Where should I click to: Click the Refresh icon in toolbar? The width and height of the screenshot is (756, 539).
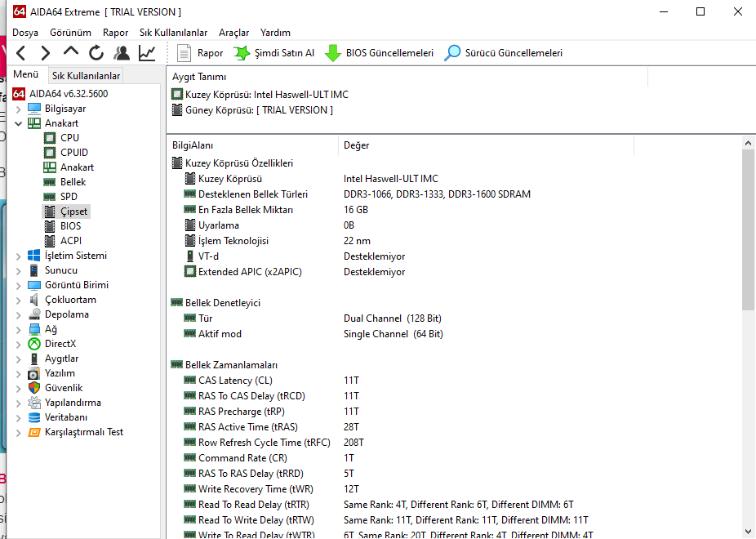point(96,53)
